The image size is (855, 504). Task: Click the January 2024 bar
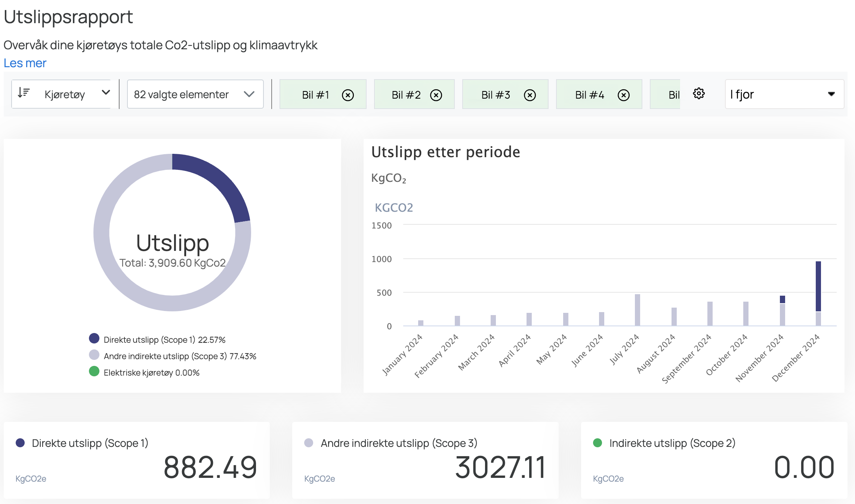click(421, 323)
